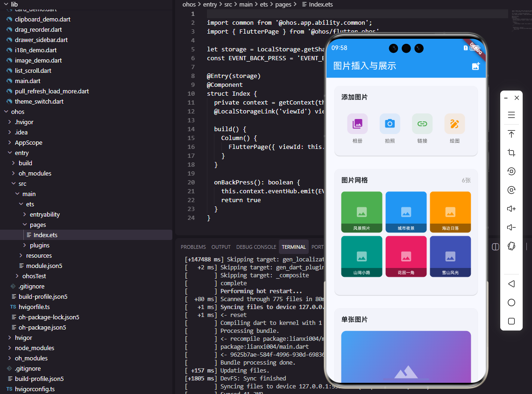Open hvigorfile.ts file

[x=34, y=307]
